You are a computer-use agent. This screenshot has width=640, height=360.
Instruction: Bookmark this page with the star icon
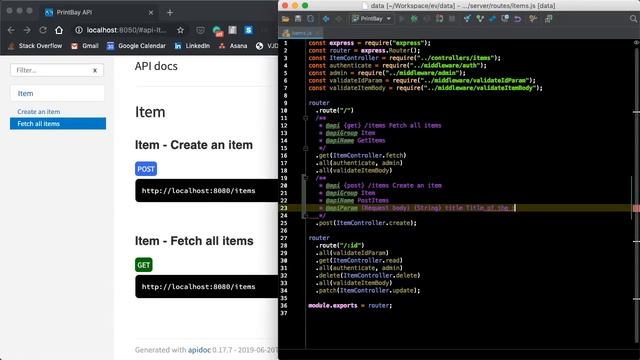(x=180, y=30)
